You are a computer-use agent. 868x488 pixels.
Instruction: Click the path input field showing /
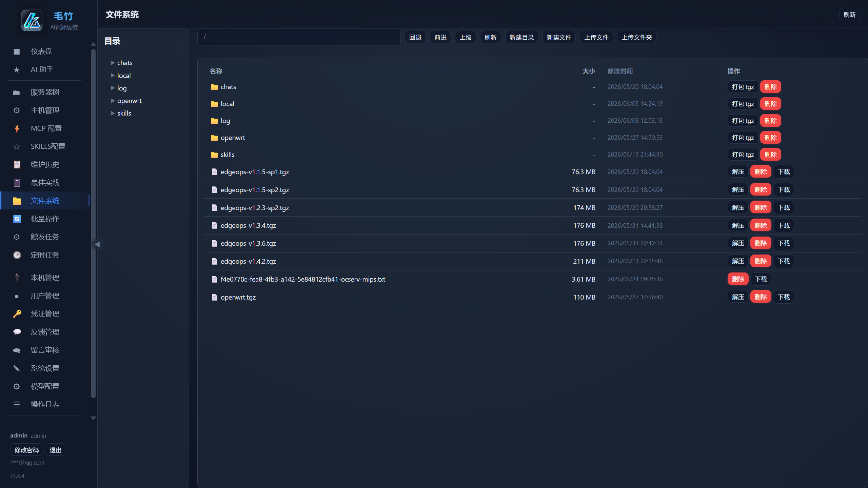(299, 37)
